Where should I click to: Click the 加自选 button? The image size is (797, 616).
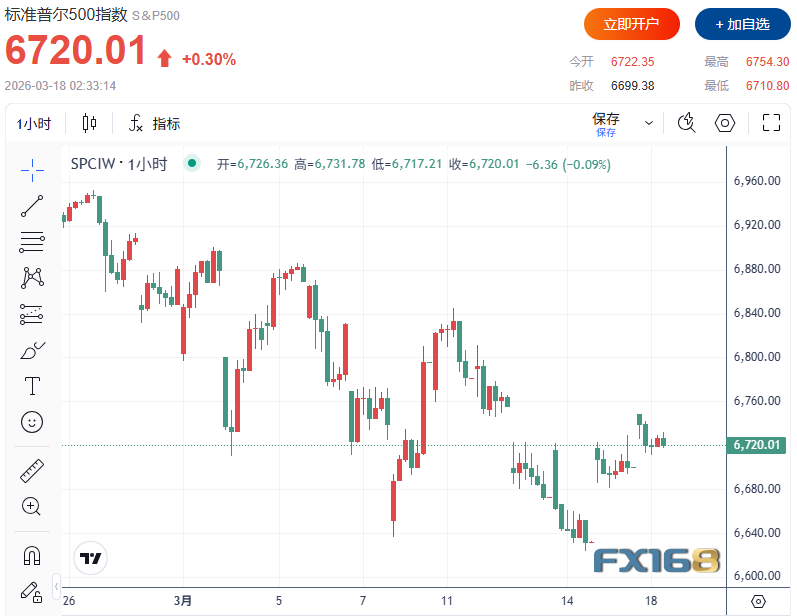739,24
